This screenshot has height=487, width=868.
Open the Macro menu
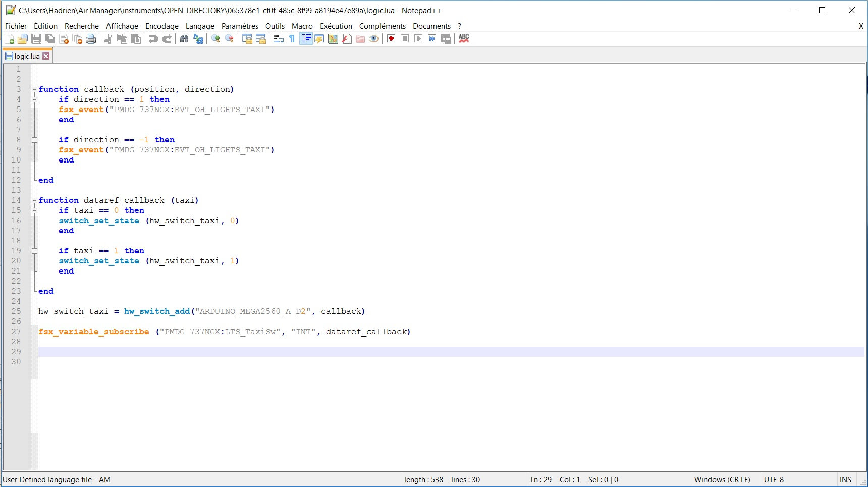(302, 26)
